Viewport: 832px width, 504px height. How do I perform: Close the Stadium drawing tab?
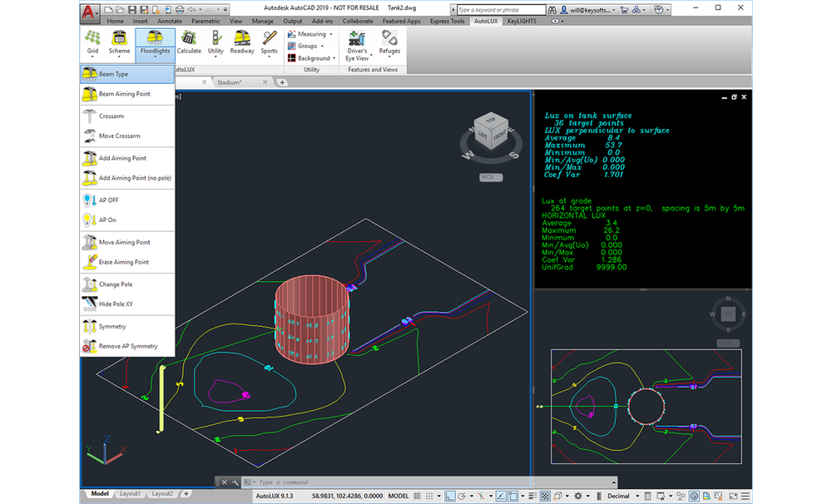coord(265,82)
